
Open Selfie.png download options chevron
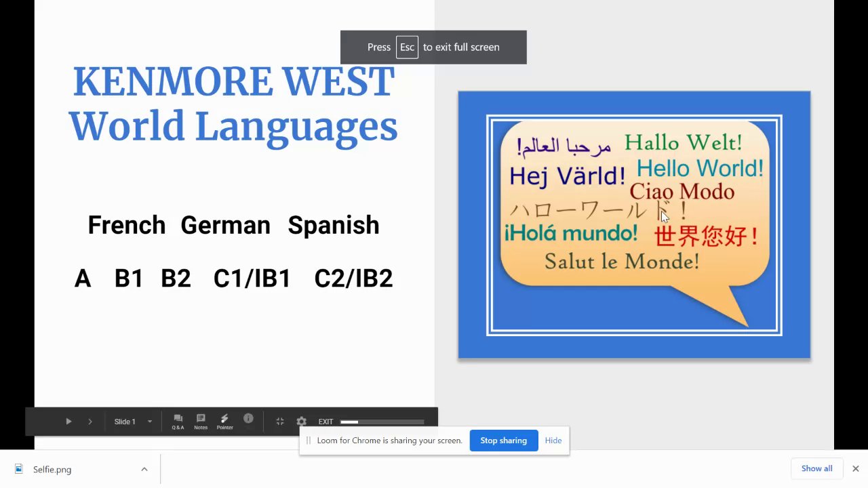click(x=144, y=469)
